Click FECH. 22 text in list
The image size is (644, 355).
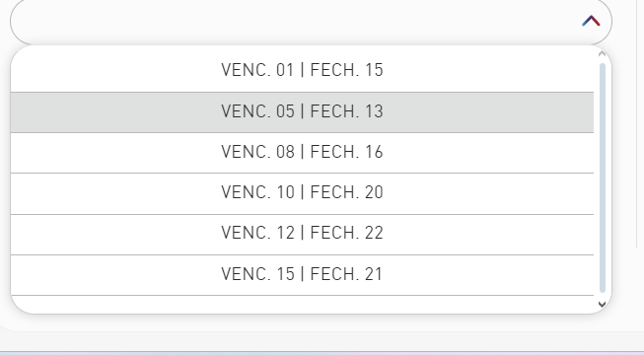coord(346,234)
